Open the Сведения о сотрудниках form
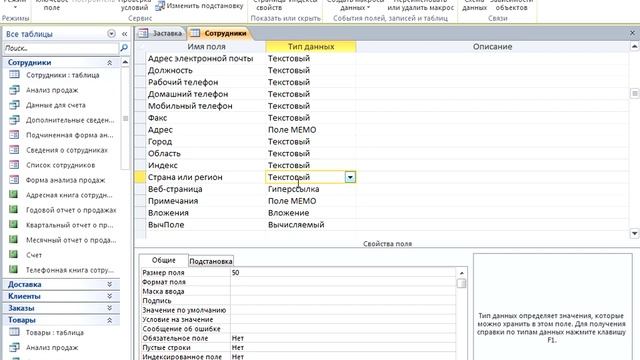This screenshot has width=640, height=360. tap(67, 150)
